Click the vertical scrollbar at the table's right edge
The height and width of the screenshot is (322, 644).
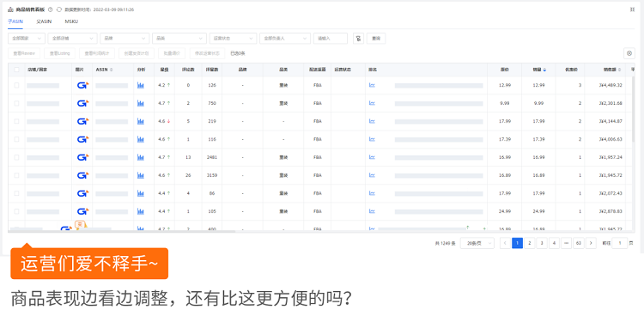(x=634, y=109)
